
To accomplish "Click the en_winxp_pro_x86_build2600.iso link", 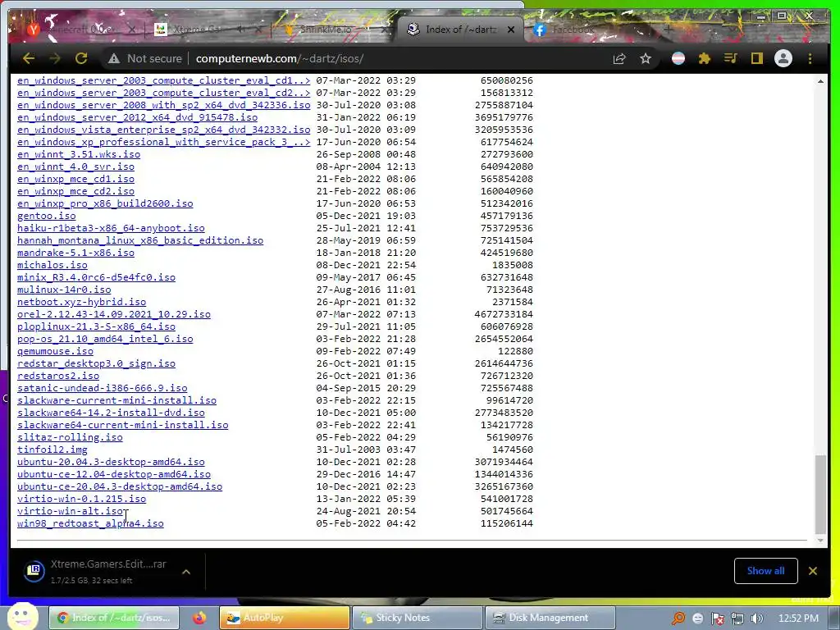I will [105, 203].
